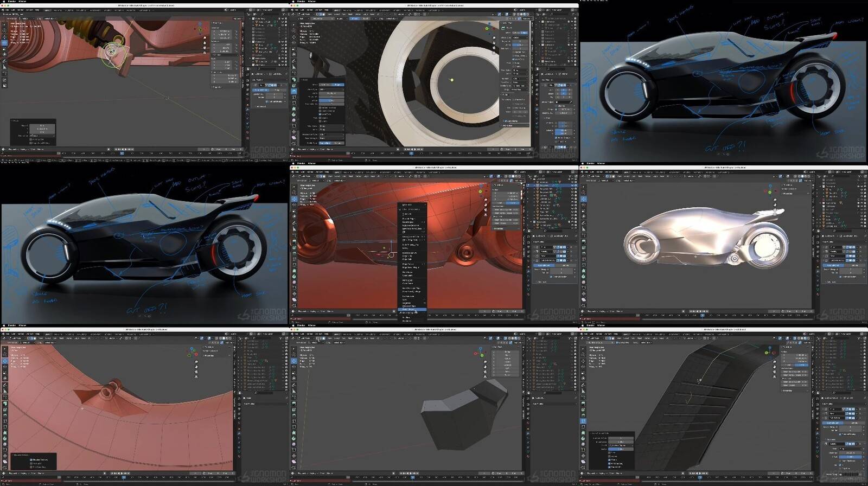
Task: Click the Number of Cuts field in the Loop Cut panel
Action: pos(621,438)
